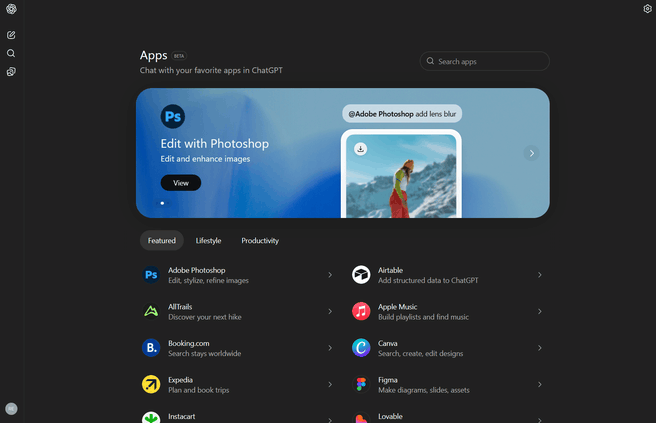Click 'Edit, stylize, refine images' text
Screen dimensions: 656x423
pos(208,280)
